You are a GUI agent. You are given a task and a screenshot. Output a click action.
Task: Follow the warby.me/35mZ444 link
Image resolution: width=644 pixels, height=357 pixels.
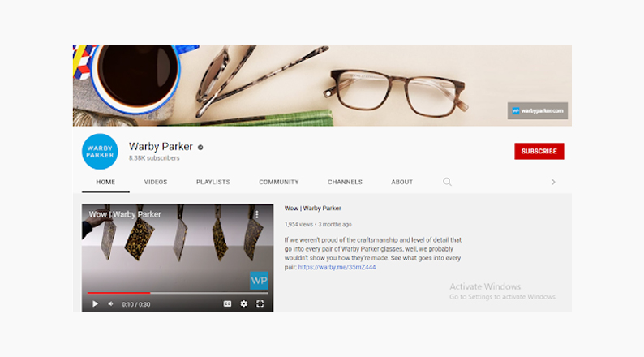337,267
